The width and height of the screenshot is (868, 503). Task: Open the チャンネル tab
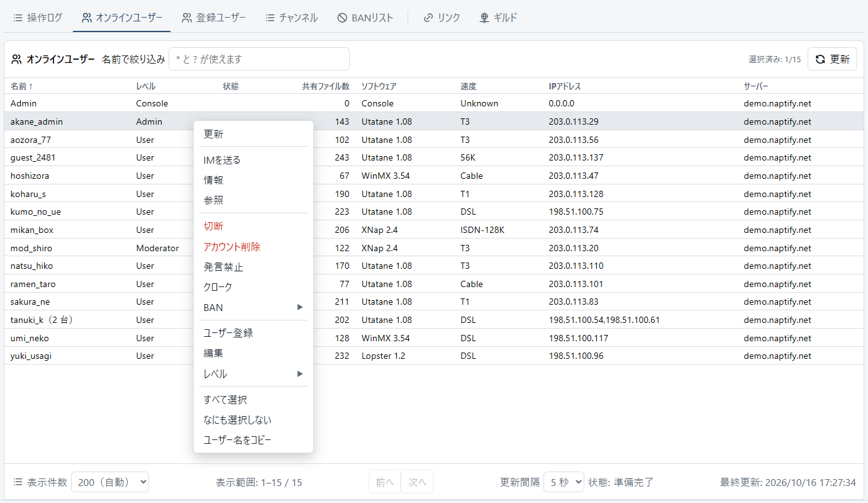point(291,18)
